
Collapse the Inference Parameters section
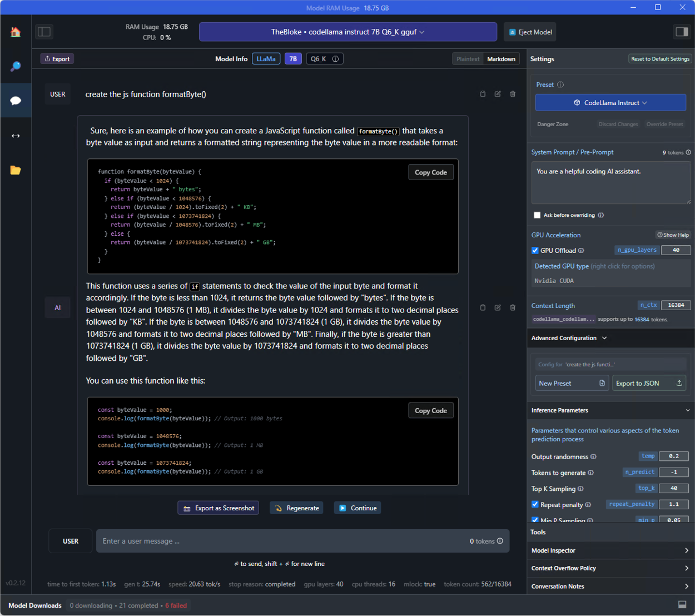point(610,410)
